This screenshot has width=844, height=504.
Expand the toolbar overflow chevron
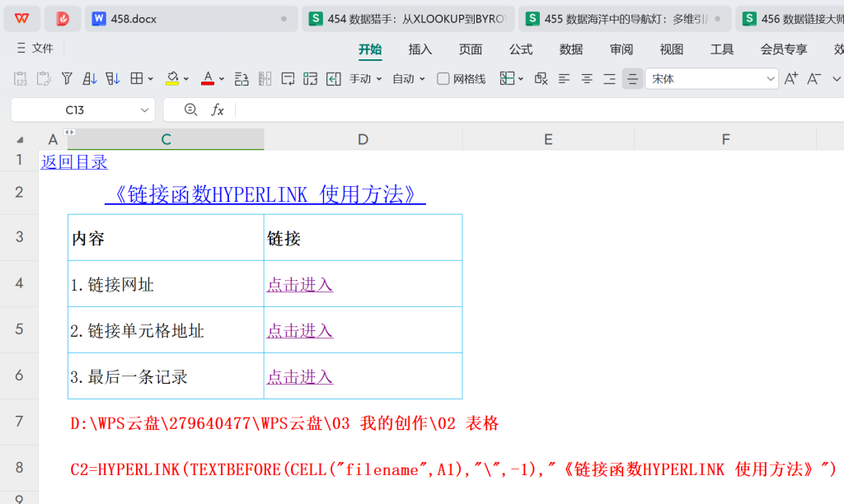pos(836,79)
